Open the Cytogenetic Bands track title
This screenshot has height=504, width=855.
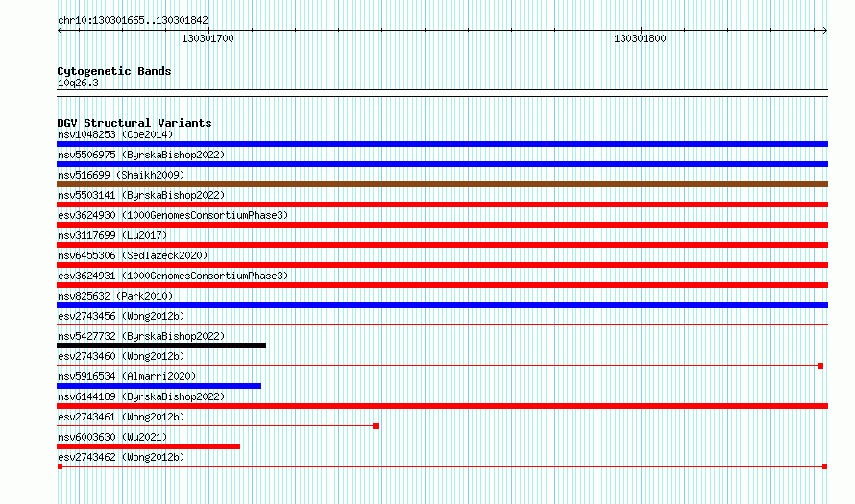click(x=114, y=71)
